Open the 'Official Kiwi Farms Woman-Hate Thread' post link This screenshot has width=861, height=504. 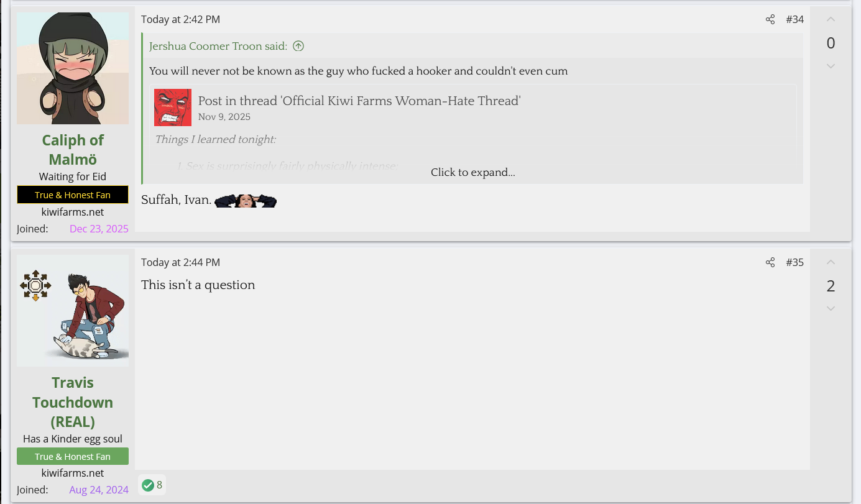[359, 101]
